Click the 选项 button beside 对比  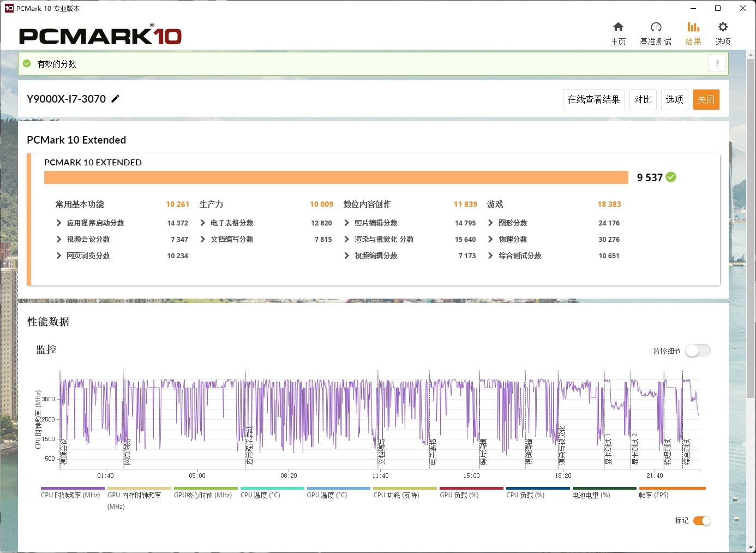point(675,99)
